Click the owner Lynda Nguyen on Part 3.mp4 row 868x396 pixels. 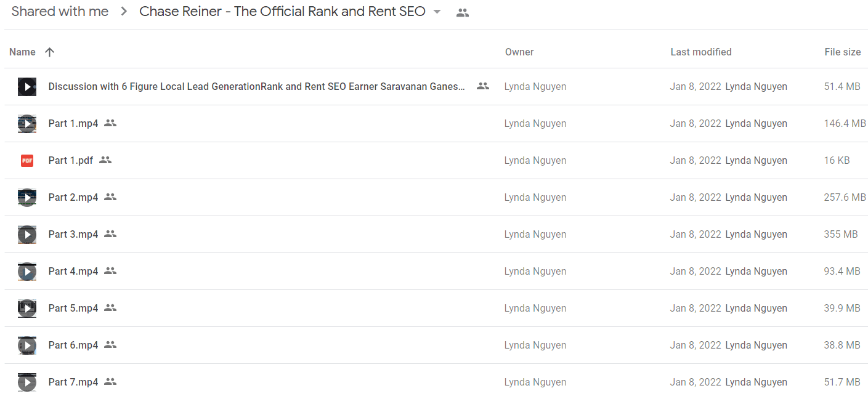[x=535, y=234]
